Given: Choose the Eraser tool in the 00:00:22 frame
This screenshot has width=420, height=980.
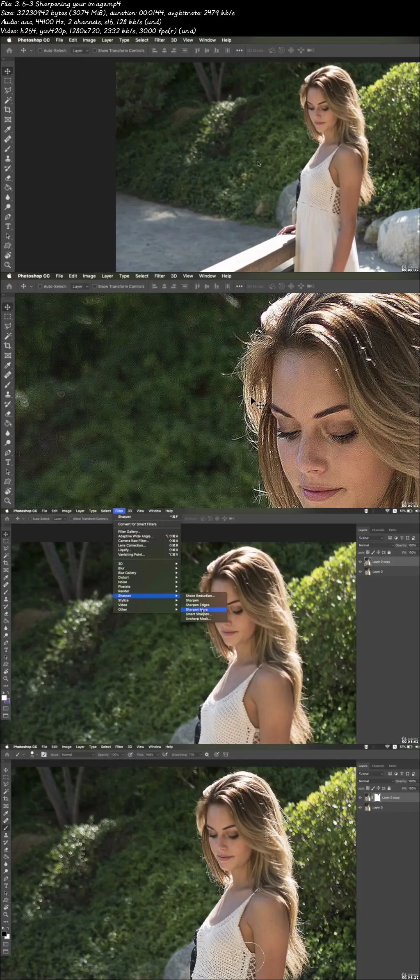Looking at the screenshot, I should pos(7,178).
